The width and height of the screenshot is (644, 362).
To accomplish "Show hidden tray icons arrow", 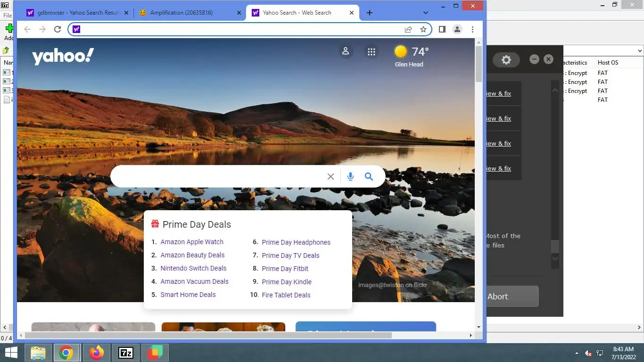I will pos(577,353).
